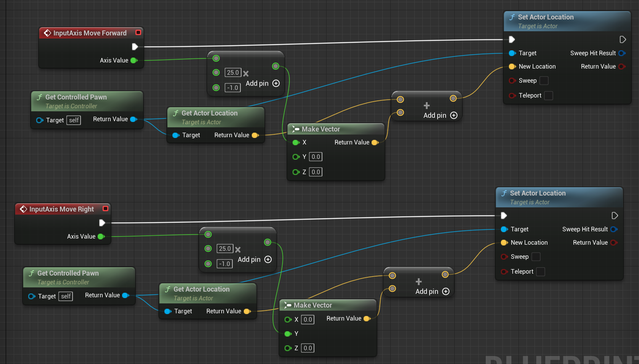Click output pin of the lower vector add node
This screenshot has width=639, height=364.
(x=445, y=275)
